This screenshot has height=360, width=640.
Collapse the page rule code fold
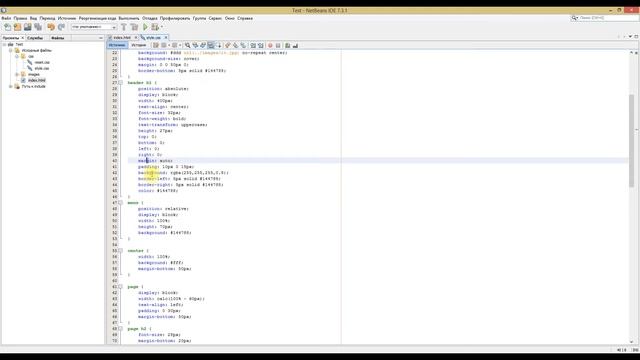point(120,287)
